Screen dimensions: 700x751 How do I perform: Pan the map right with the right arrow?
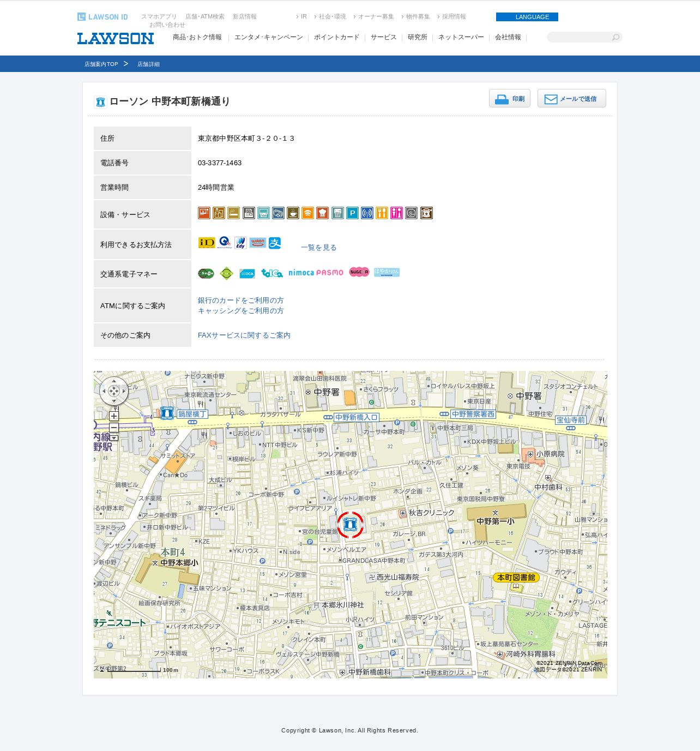(x=124, y=391)
